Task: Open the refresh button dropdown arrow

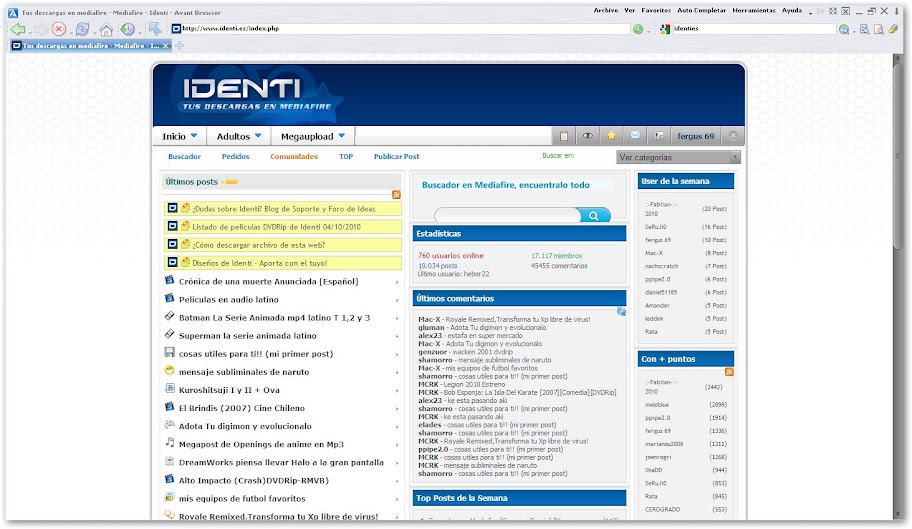Action: [93, 31]
